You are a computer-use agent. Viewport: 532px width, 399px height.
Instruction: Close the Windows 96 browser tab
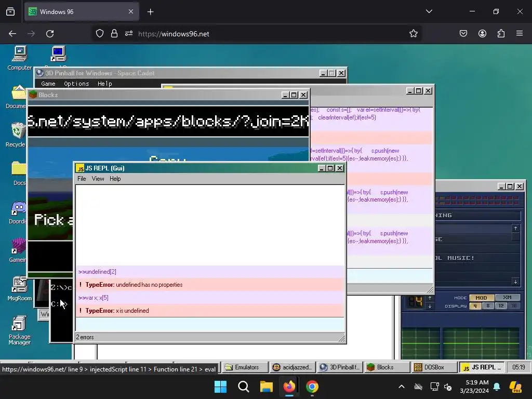pos(131,11)
